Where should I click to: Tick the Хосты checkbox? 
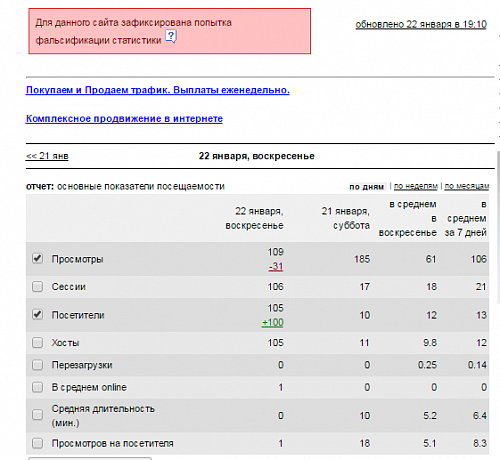37,342
